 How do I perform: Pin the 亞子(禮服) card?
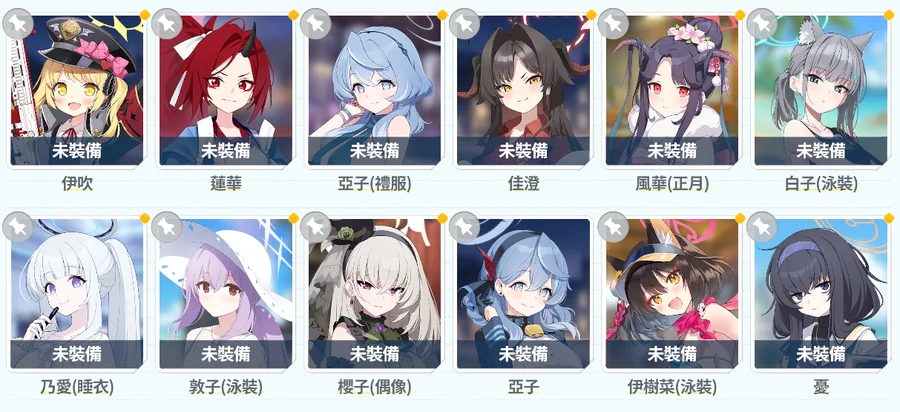[x=315, y=24]
